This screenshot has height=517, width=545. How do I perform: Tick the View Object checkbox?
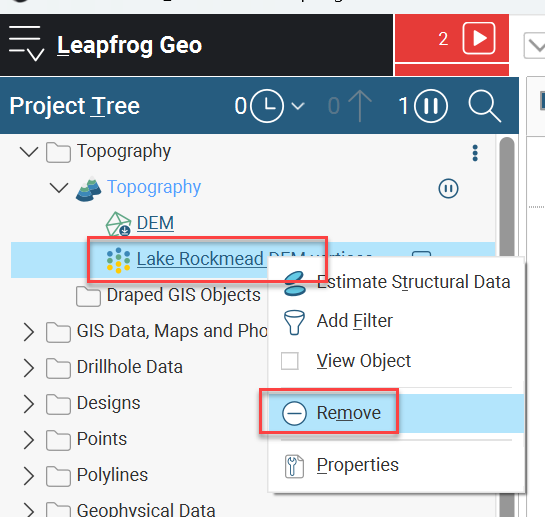click(290, 361)
